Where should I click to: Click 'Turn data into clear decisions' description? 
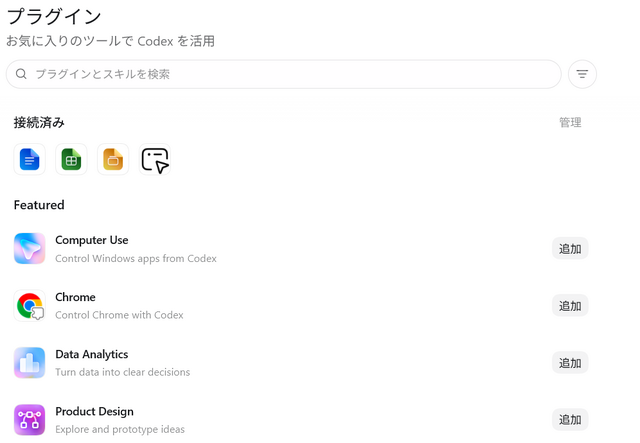[122, 372]
